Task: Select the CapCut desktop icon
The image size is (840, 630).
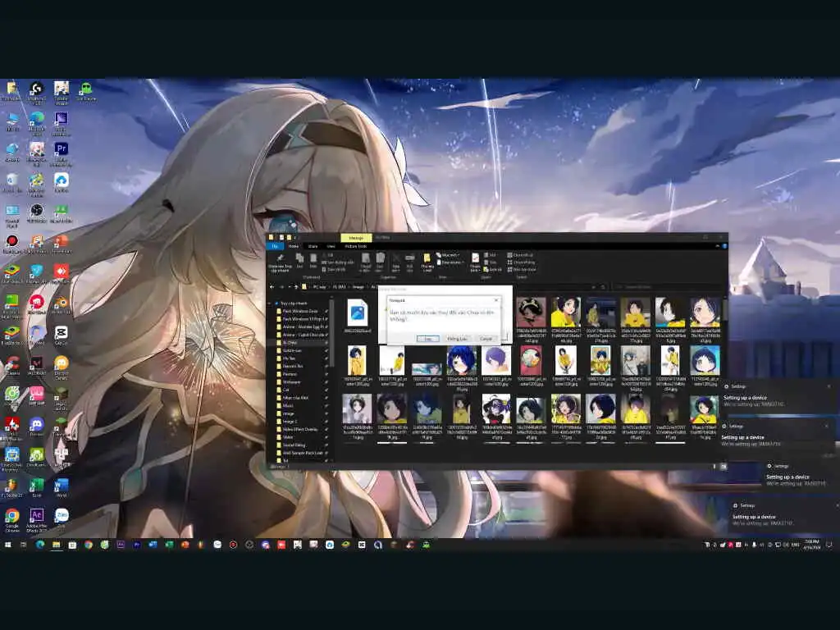Action: [x=61, y=333]
